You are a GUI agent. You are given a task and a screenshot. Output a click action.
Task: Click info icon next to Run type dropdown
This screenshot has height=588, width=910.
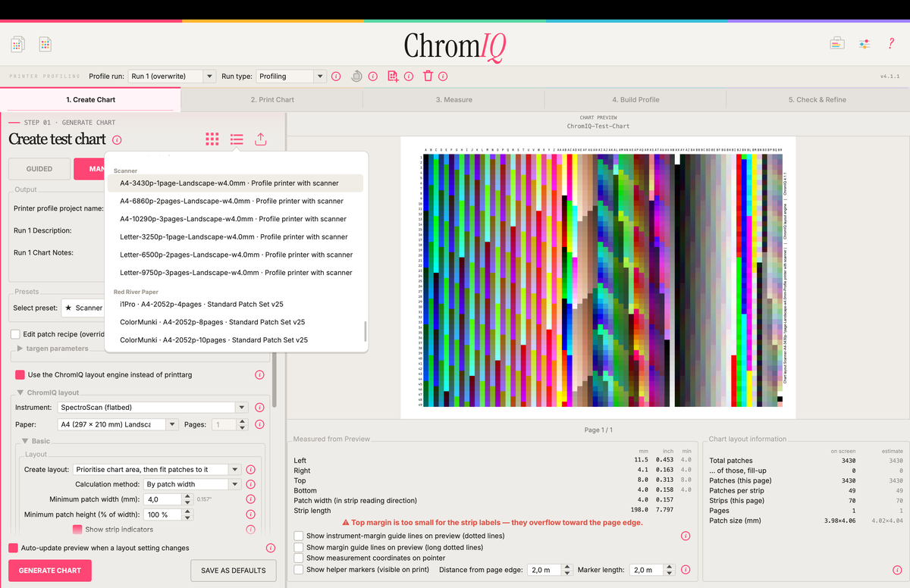[x=336, y=77]
